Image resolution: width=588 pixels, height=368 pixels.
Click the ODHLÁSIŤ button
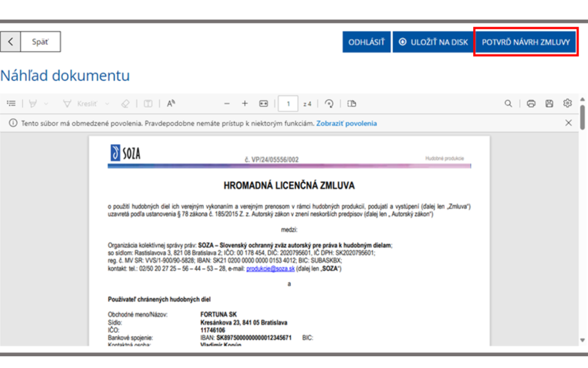point(366,42)
